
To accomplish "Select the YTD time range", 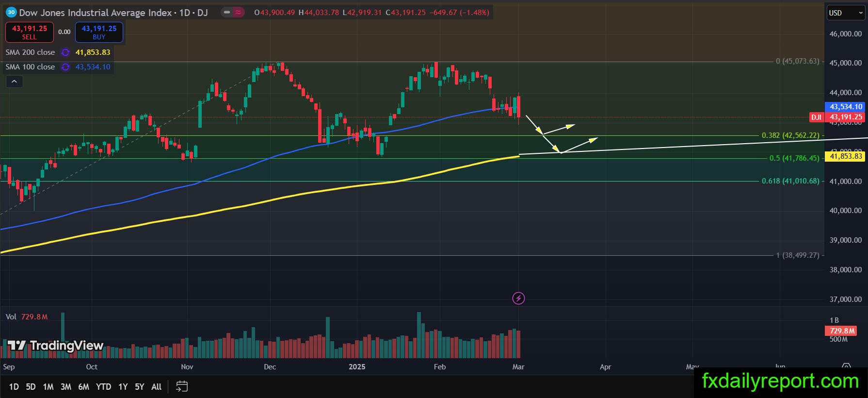I will pos(103,387).
